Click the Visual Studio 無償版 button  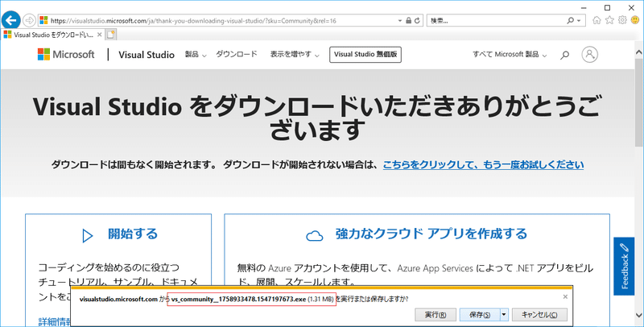365,55
